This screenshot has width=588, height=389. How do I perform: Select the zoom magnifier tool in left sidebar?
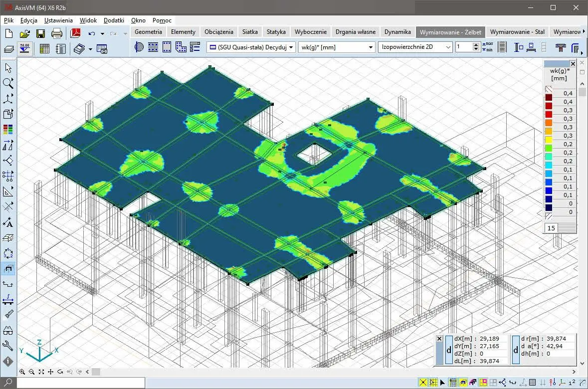8,83
